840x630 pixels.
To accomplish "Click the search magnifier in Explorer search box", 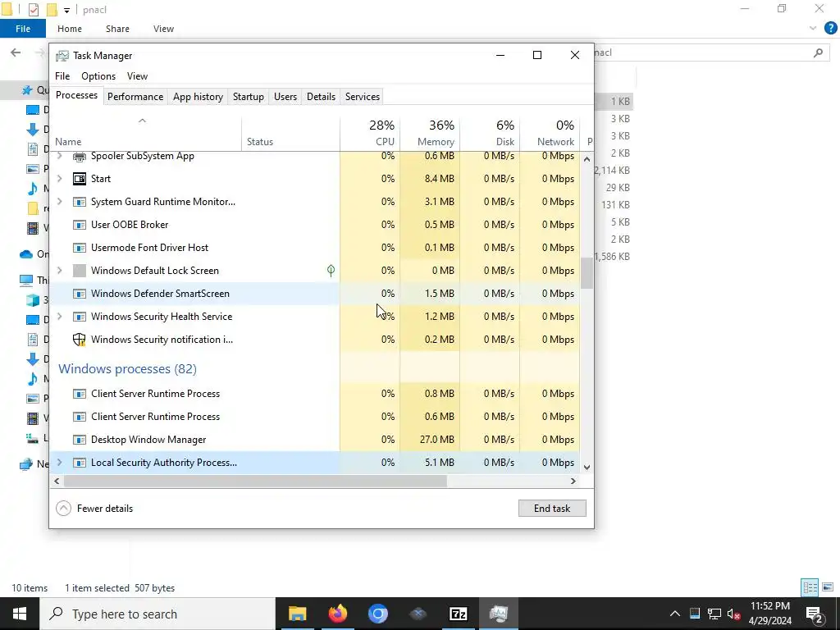I will tap(818, 52).
